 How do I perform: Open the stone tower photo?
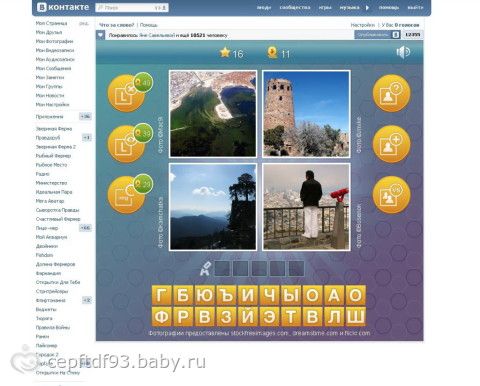tap(306, 113)
